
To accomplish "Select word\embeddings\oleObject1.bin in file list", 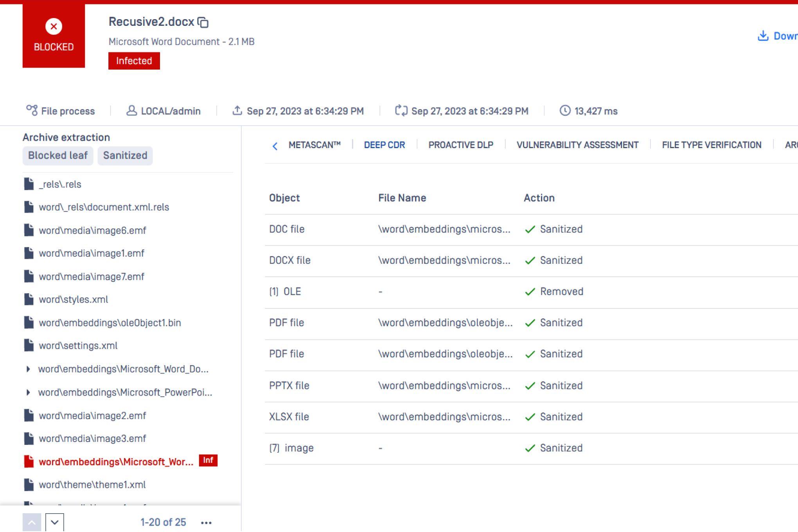I will [x=110, y=323].
